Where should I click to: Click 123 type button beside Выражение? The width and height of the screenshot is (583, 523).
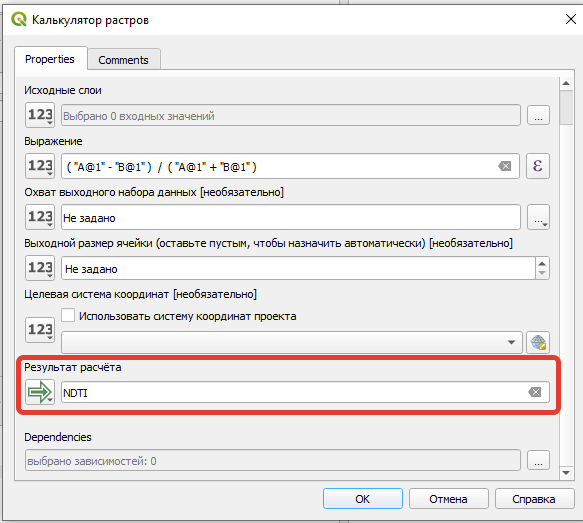coord(40,166)
